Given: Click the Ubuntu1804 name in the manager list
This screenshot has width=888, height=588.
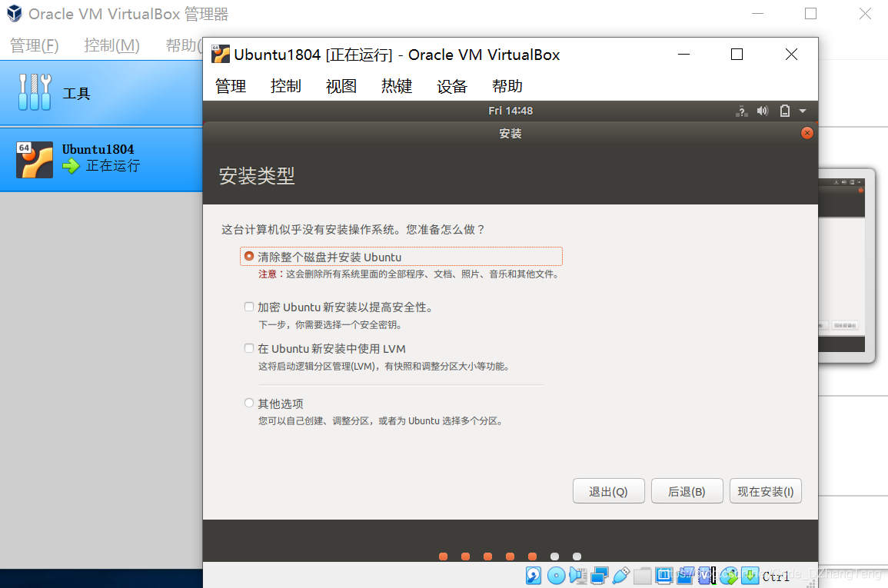Looking at the screenshot, I should (98, 149).
